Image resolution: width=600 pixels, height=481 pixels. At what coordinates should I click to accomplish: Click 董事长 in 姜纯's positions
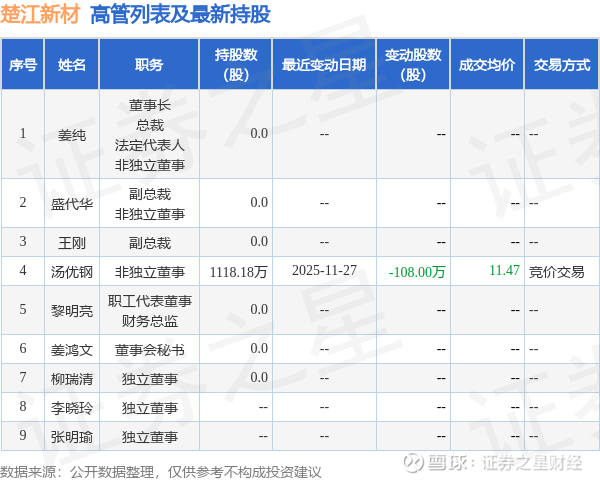150,105
